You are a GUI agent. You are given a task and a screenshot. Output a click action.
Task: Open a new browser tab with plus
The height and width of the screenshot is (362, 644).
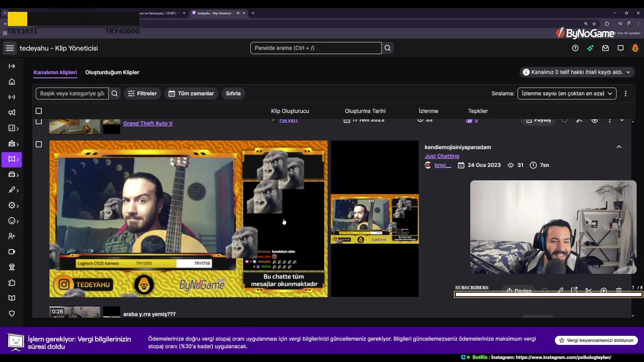point(253,13)
